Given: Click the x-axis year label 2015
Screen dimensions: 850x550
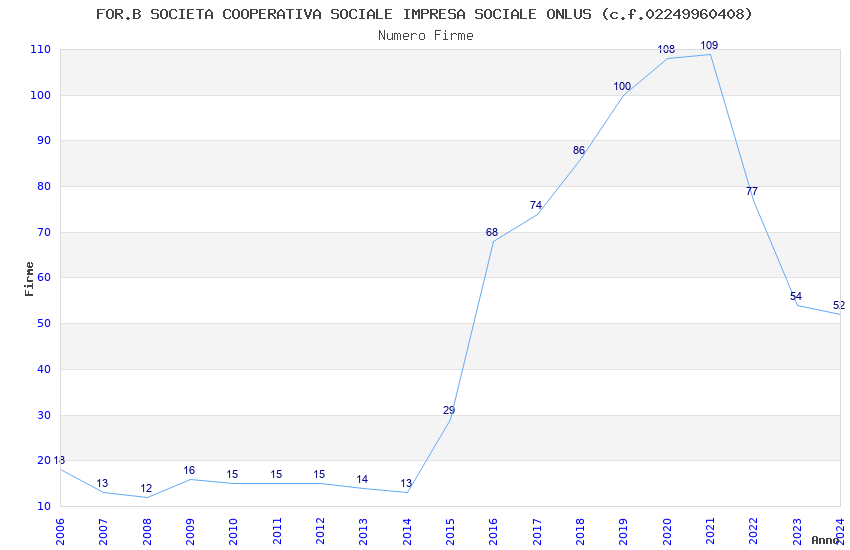Looking at the screenshot, I should click(450, 531).
